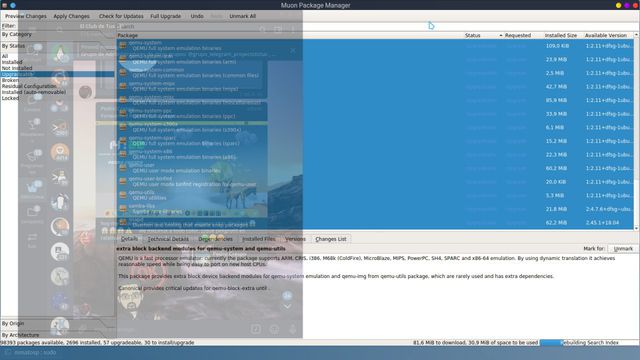
Task: Click the qemu-system-sparc package icon
Action: [123, 141]
